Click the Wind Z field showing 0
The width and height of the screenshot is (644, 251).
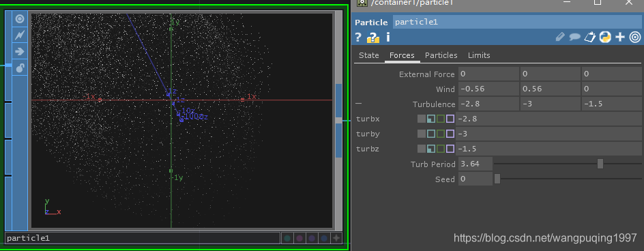pyautogui.click(x=611, y=89)
